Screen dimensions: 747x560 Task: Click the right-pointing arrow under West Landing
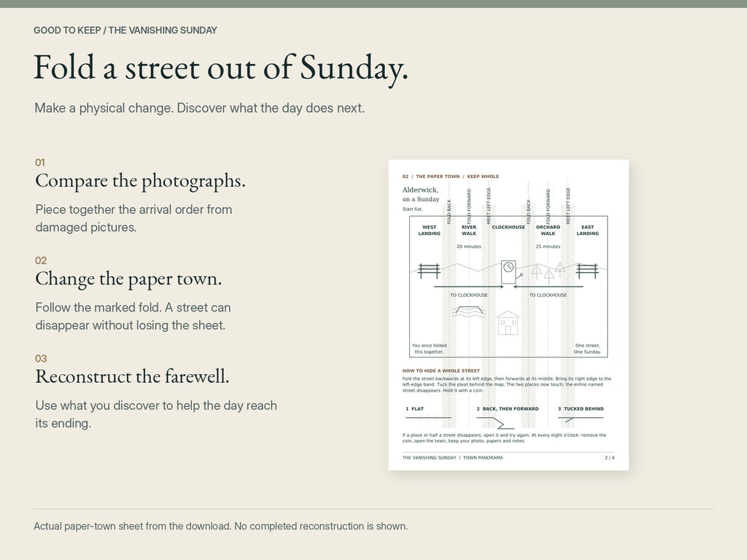click(468, 287)
